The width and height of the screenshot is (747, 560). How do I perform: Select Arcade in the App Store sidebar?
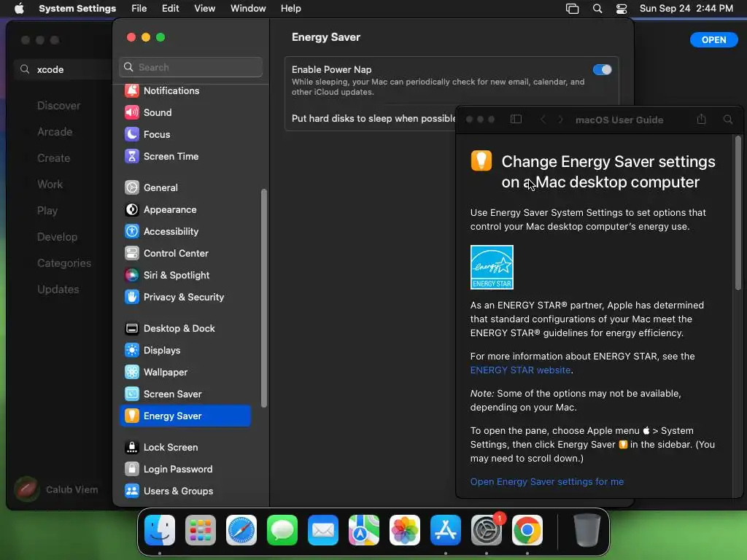[x=55, y=132]
